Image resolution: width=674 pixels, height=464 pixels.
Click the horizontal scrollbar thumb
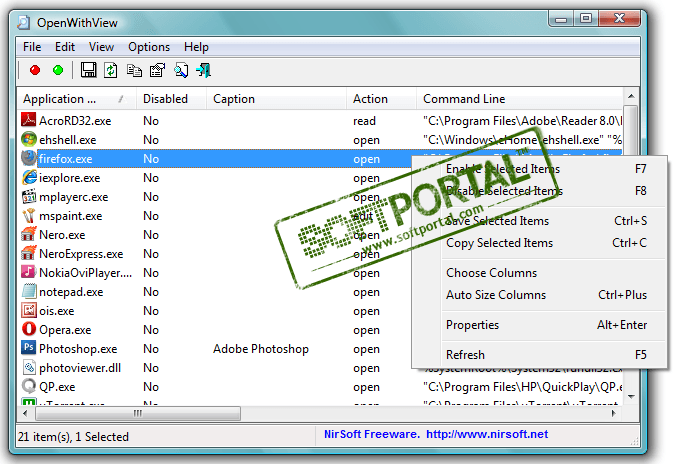coord(138,414)
